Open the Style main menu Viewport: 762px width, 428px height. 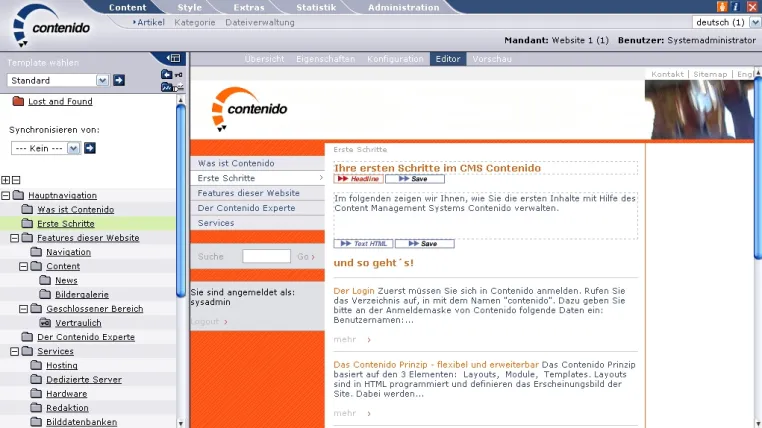190,7
